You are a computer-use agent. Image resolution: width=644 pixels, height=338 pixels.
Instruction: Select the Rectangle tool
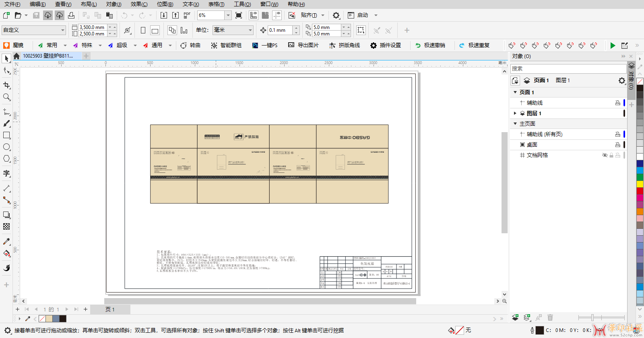coord(6,135)
